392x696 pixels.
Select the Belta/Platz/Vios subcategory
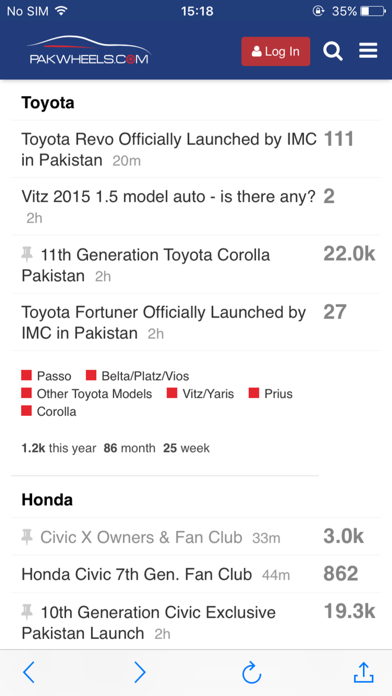pyautogui.click(x=138, y=376)
